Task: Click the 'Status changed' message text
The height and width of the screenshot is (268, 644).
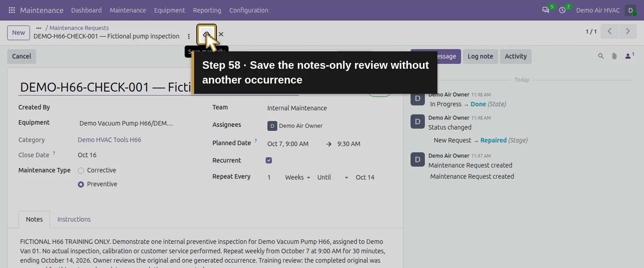Action: [450, 127]
